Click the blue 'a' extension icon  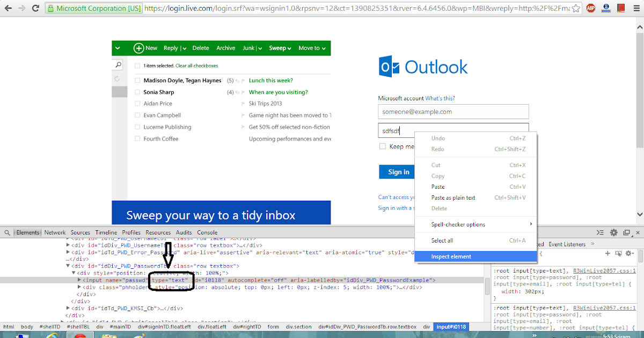605,9
